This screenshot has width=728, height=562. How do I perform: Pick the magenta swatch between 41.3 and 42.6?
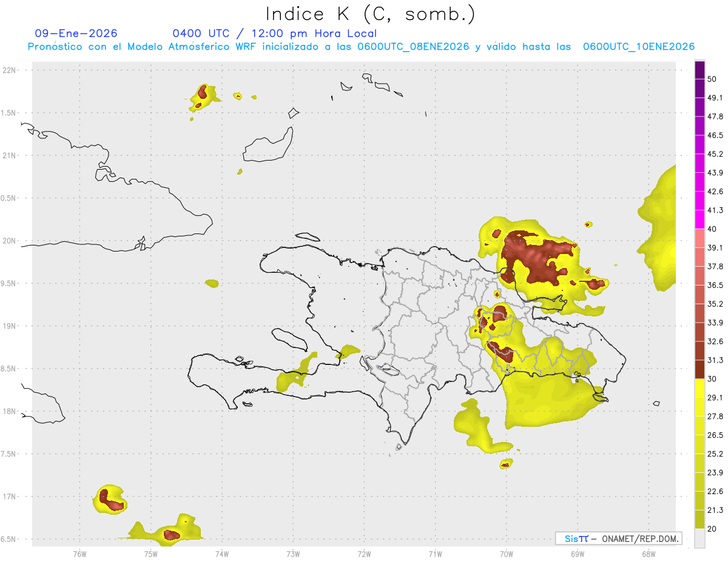point(699,201)
